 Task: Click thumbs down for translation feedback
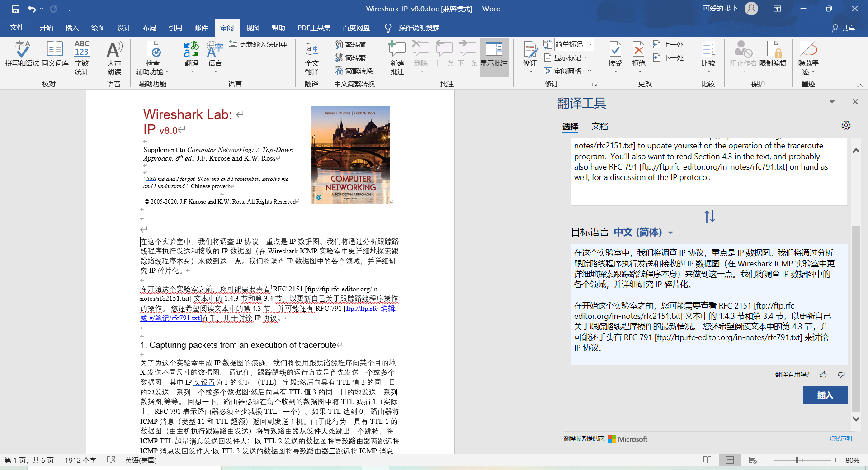pyautogui.click(x=841, y=375)
